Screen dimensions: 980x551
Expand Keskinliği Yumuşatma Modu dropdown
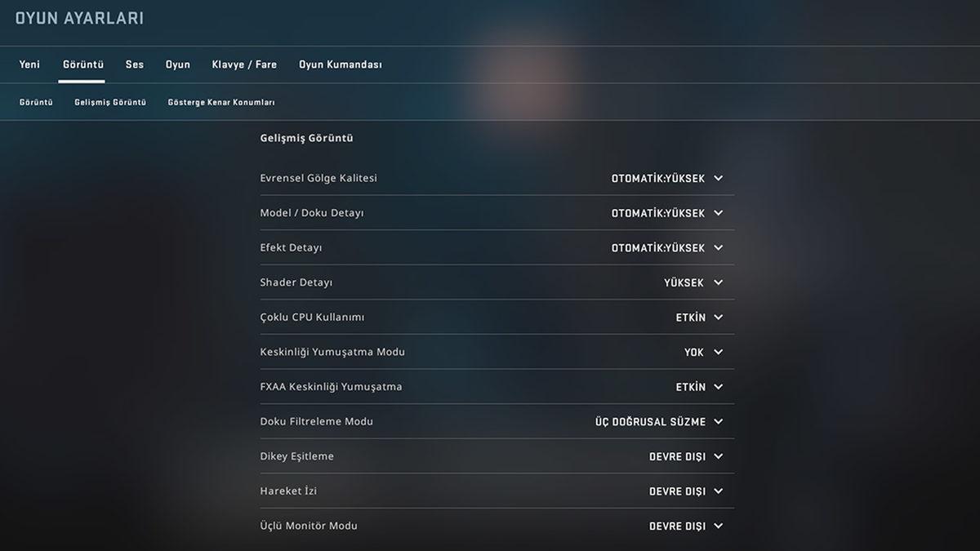(x=703, y=353)
